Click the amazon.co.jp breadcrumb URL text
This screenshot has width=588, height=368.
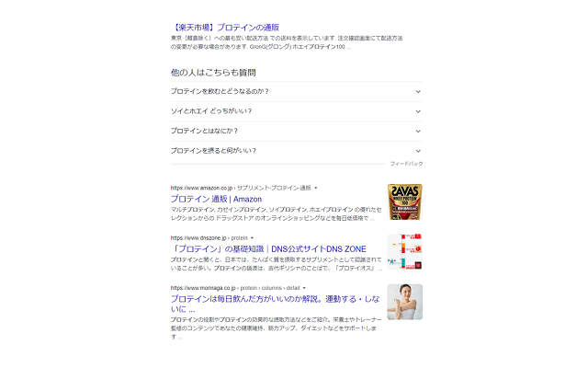point(241,188)
